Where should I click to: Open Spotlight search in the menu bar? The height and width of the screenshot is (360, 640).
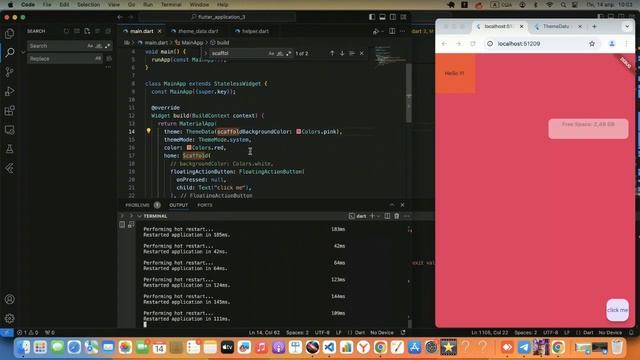[x=563, y=5]
